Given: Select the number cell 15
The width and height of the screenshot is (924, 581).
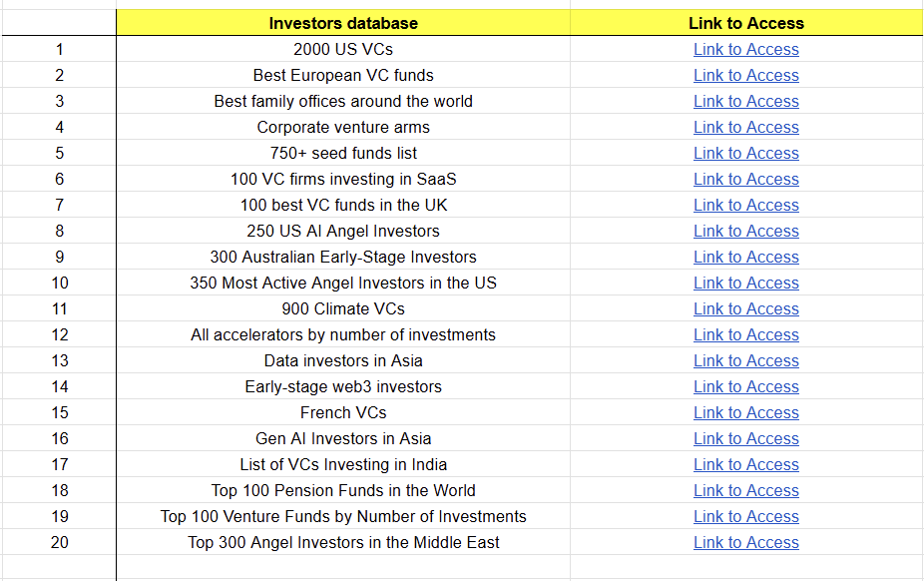Looking at the screenshot, I should pyautogui.click(x=59, y=412).
